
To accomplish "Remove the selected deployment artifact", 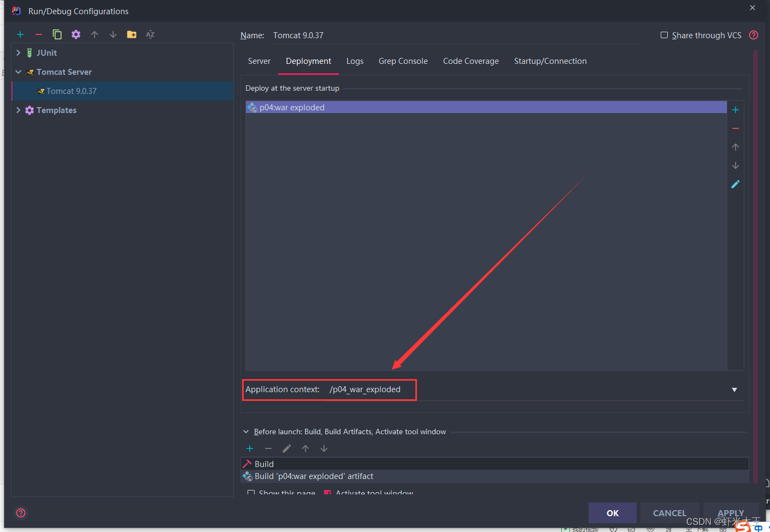I will [736, 128].
